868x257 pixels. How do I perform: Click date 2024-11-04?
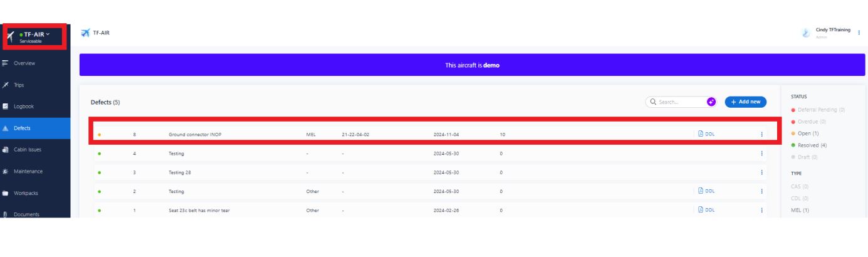pyautogui.click(x=446, y=134)
